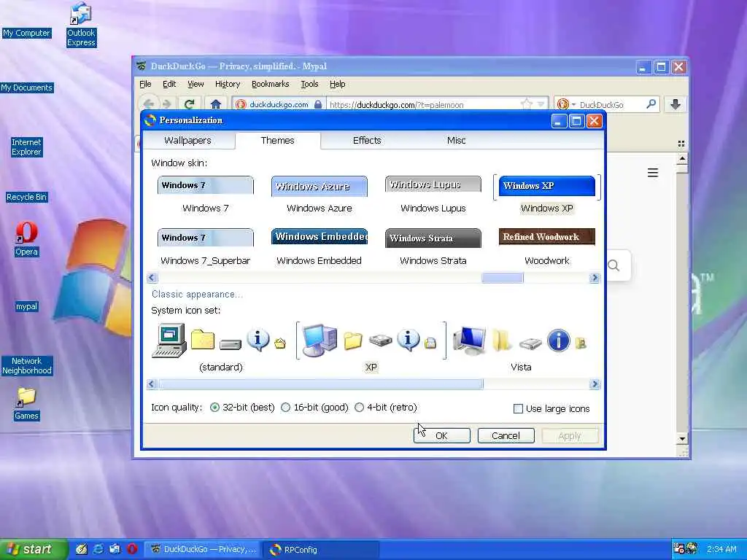Launch Opera from quick launch bar

(x=132, y=549)
